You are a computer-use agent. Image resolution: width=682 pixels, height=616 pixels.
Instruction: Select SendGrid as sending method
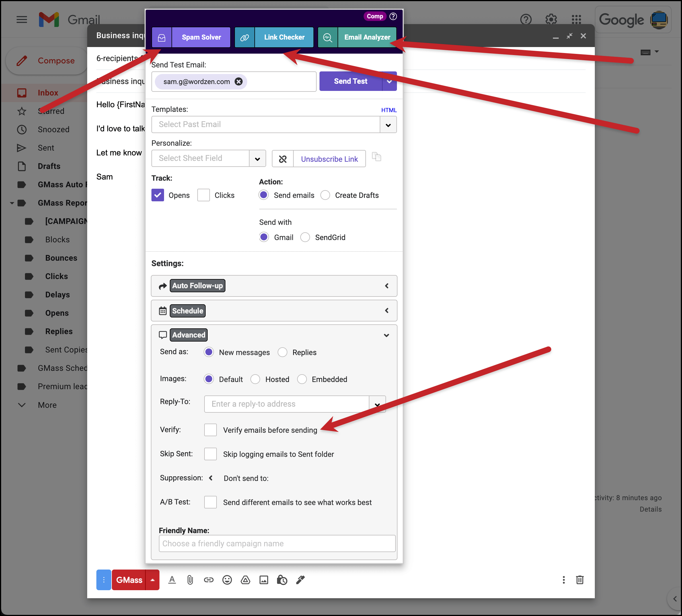coord(305,237)
